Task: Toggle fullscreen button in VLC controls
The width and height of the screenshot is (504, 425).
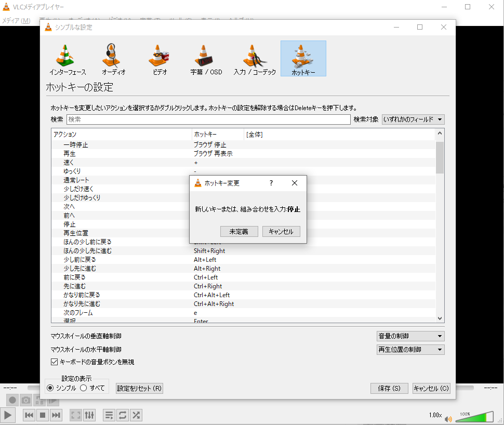Action: coord(76,415)
